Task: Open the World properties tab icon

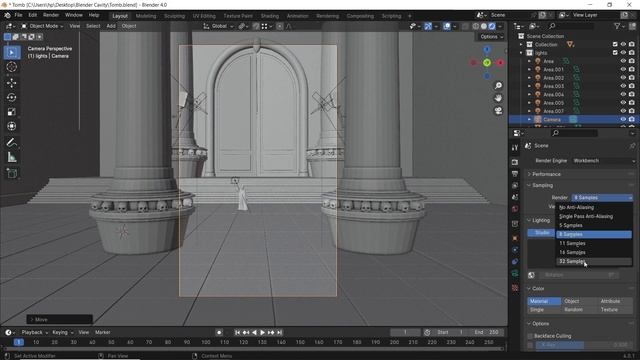Action: [515, 209]
